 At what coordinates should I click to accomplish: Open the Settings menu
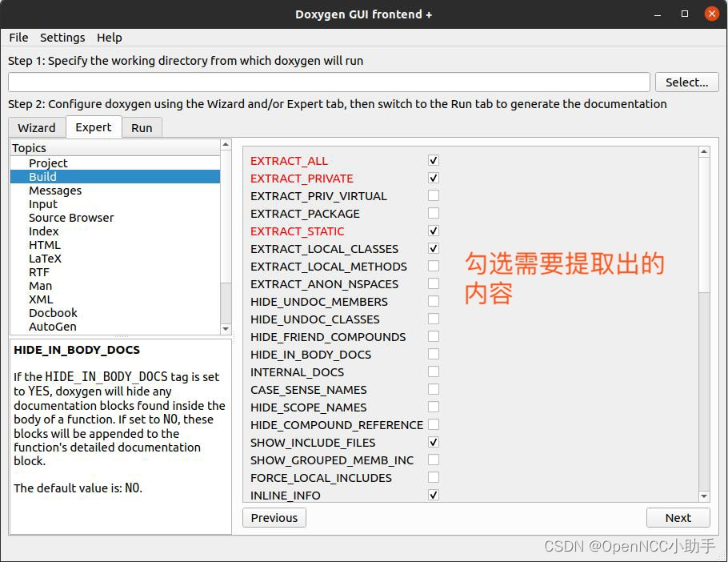pyautogui.click(x=62, y=38)
